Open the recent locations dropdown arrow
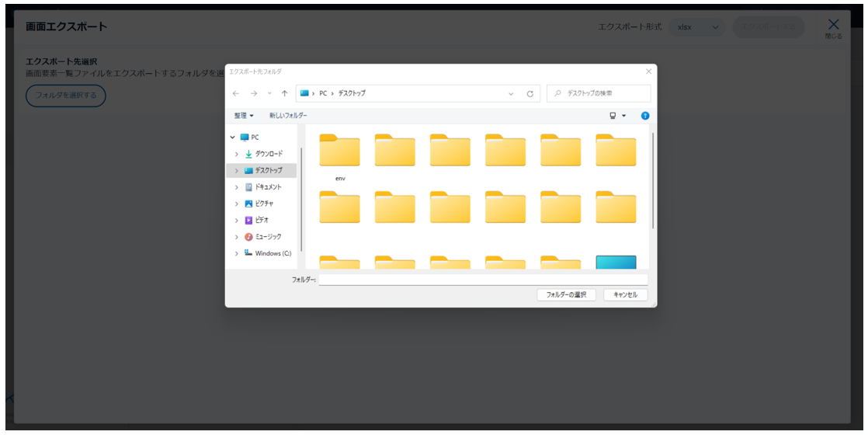This screenshot has height=435, width=868. click(269, 93)
